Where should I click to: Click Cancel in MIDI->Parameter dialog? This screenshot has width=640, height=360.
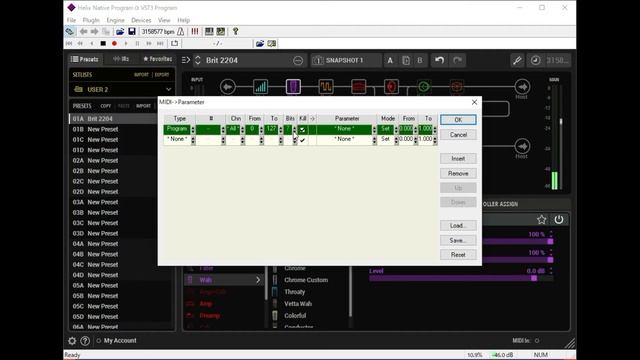pyautogui.click(x=458, y=135)
